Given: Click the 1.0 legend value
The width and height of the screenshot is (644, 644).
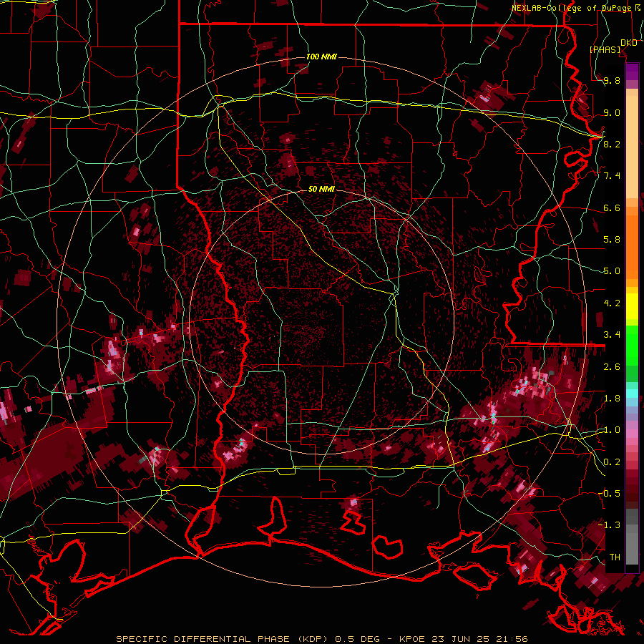Looking at the screenshot, I should 612,430.
